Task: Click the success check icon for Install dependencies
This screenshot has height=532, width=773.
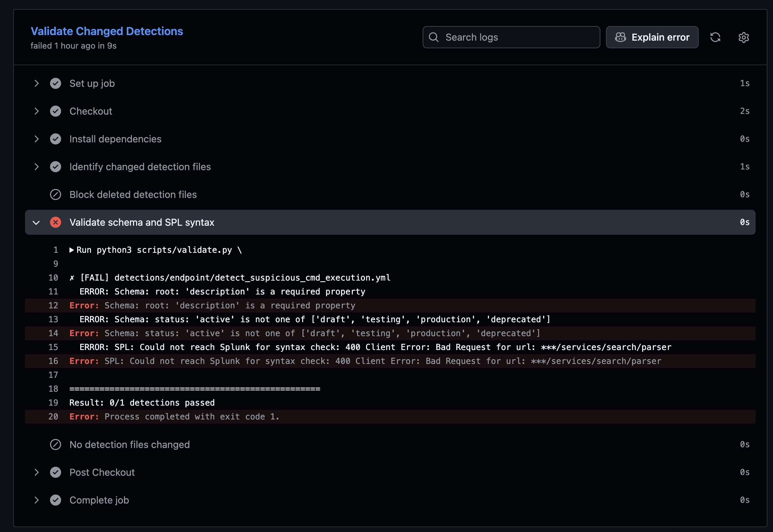Action: (x=56, y=139)
